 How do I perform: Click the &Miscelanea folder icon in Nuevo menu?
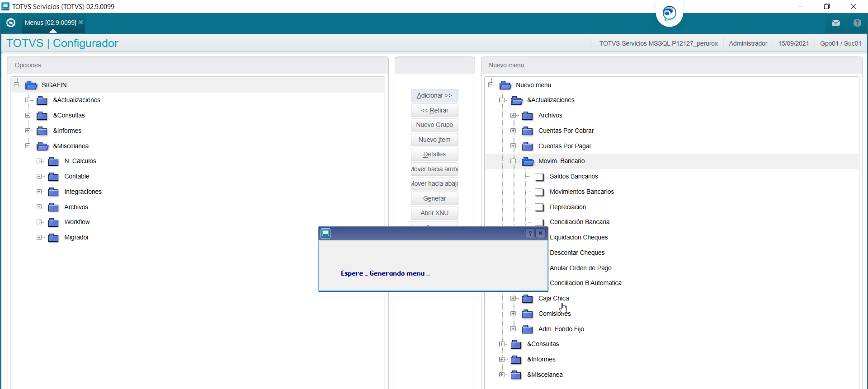pos(516,375)
